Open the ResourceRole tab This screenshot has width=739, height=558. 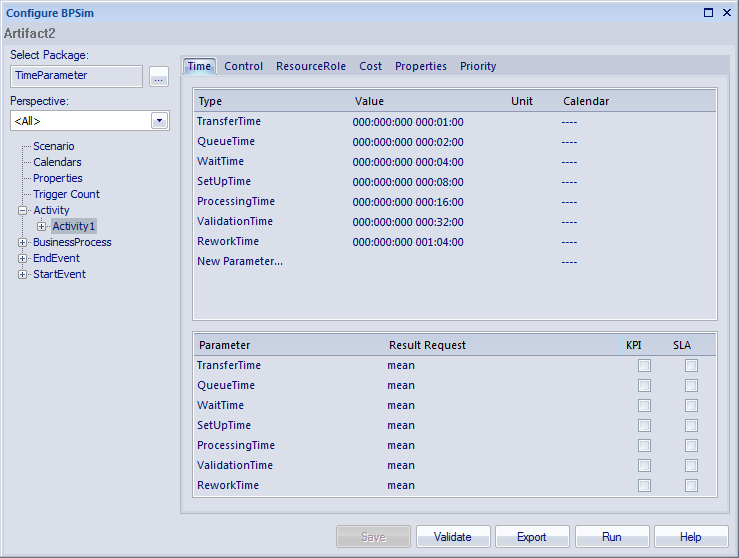[x=310, y=66]
